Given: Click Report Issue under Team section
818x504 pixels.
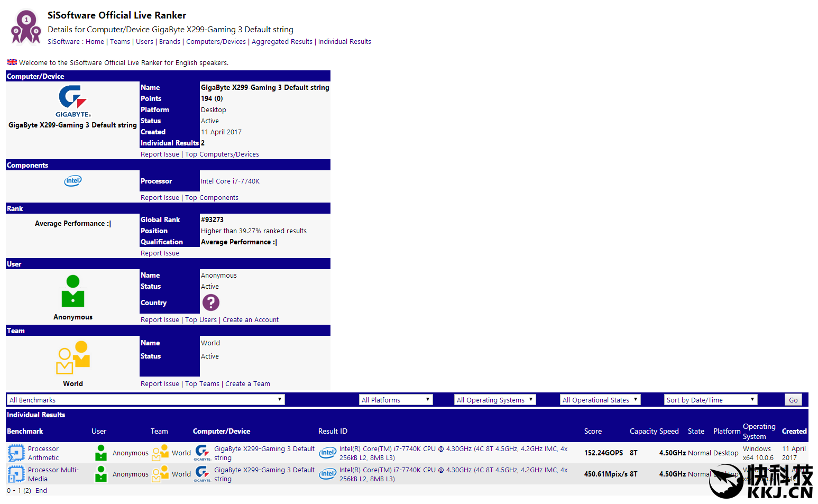Looking at the screenshot, I should click(x=160, y=384).
